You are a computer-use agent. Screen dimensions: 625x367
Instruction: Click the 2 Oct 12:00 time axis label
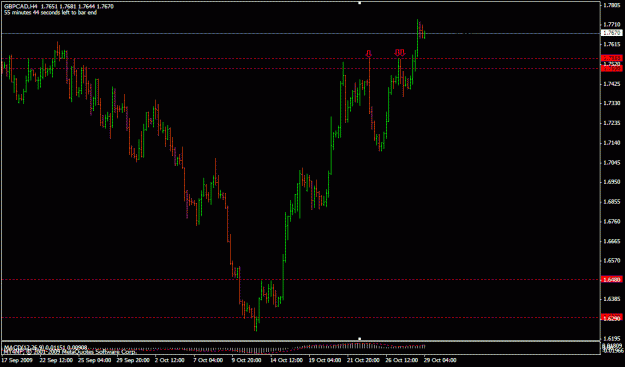[x=170, y=360]
